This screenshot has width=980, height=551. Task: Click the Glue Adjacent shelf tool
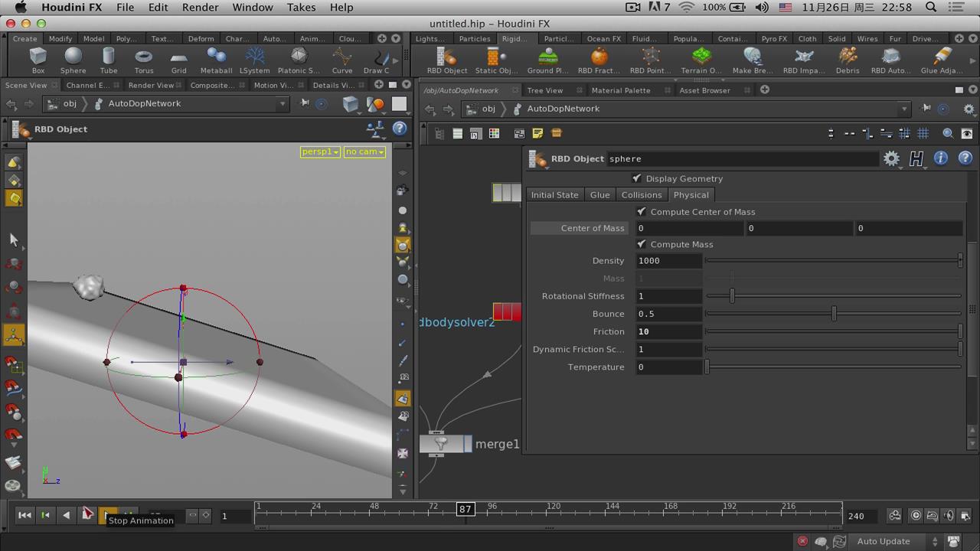pyautogui.click(x=942, y=60)
